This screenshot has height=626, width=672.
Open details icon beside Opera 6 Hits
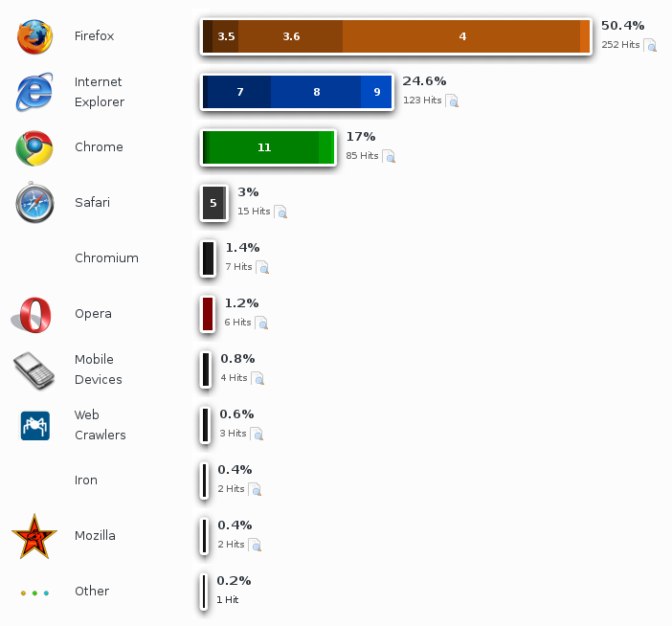[x=261, y=323]
